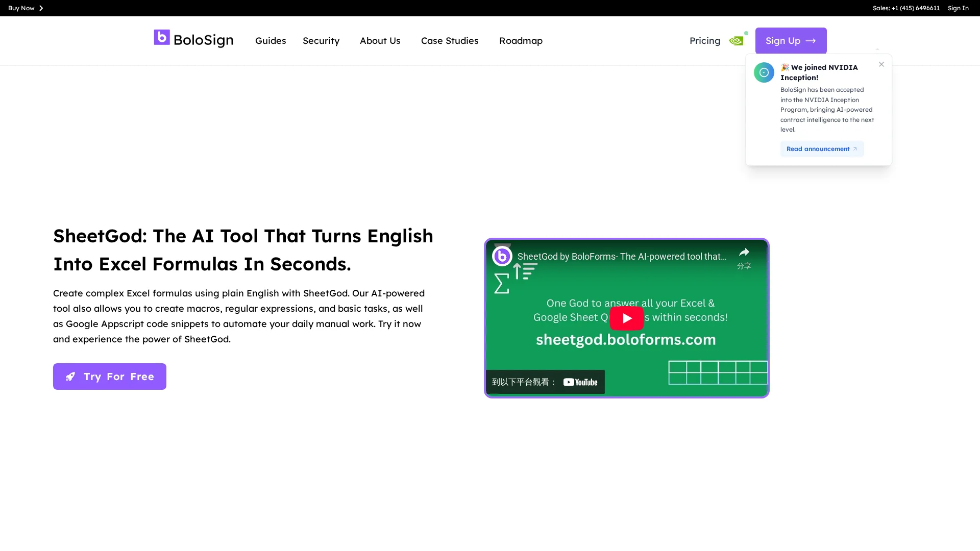Click the Read announcement link
The width and height of the screenshot is (980, 551).
click(x=821, y=149)
